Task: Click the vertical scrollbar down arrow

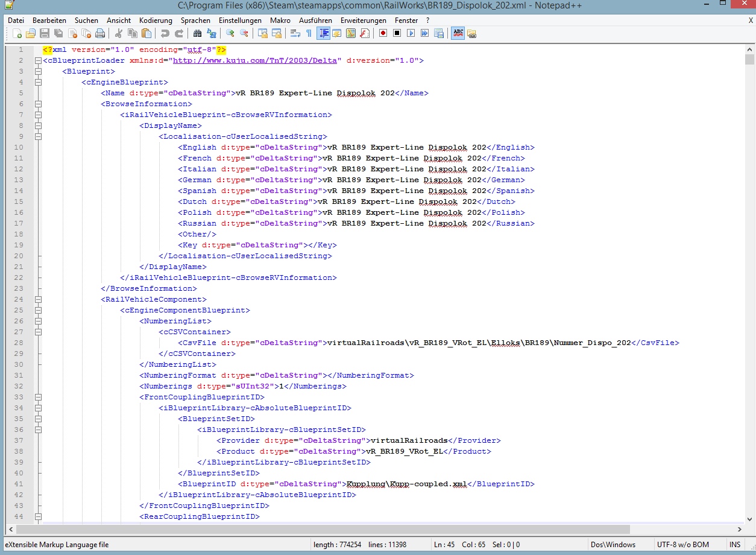Action: coord(749,518)
